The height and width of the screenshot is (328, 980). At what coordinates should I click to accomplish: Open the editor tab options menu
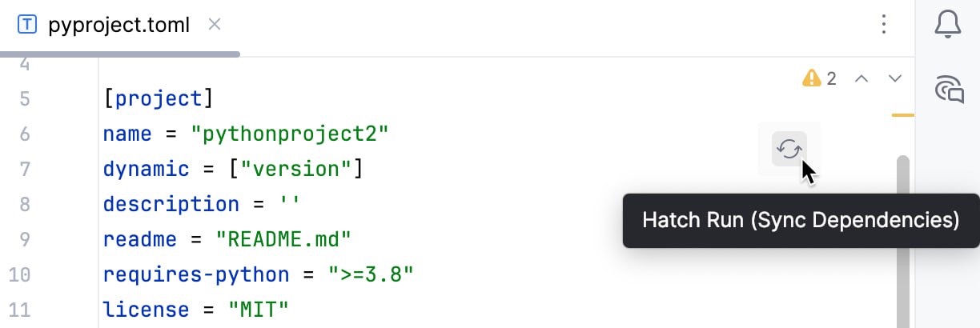point(884,25)
